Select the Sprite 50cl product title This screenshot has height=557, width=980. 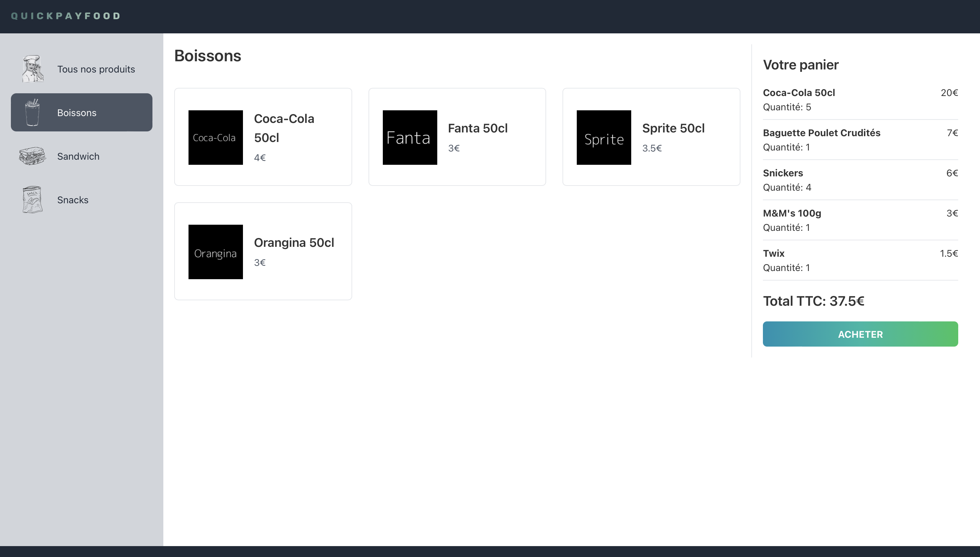click(673, 128)
